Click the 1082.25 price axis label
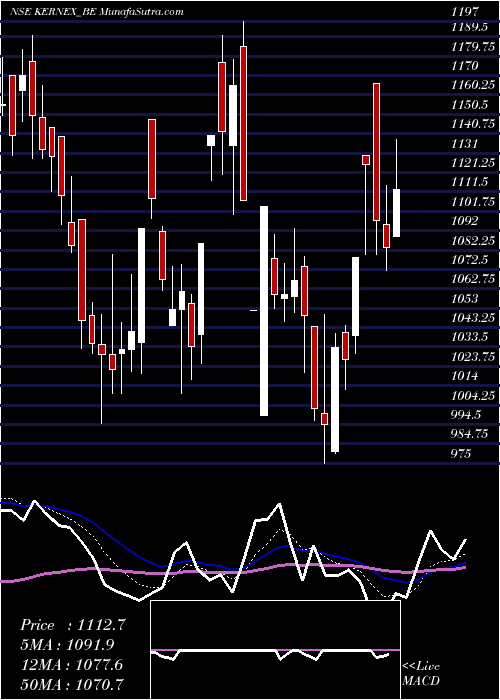500x700 pixels. tap(473, 241)
